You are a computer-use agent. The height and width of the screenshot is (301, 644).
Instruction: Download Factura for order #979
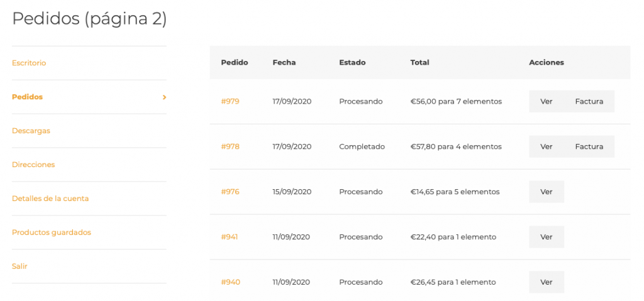[589, 101]
